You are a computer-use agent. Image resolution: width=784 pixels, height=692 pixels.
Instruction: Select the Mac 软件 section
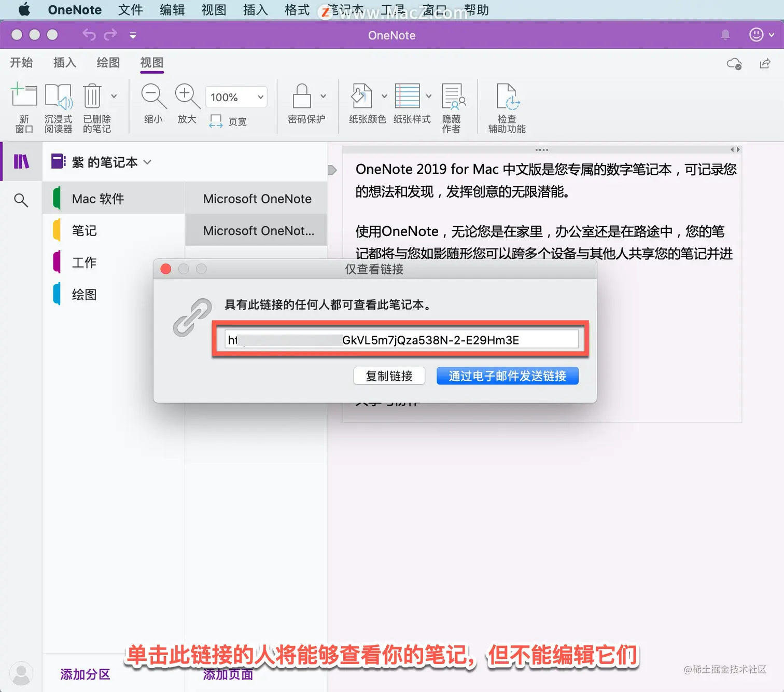(x=114, y=199)
